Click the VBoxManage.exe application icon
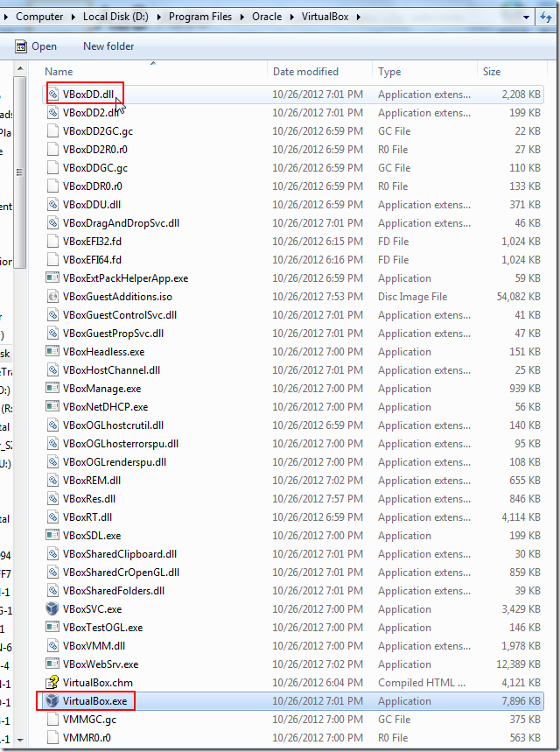The image size is (560, 752). (x=52, y=389)
